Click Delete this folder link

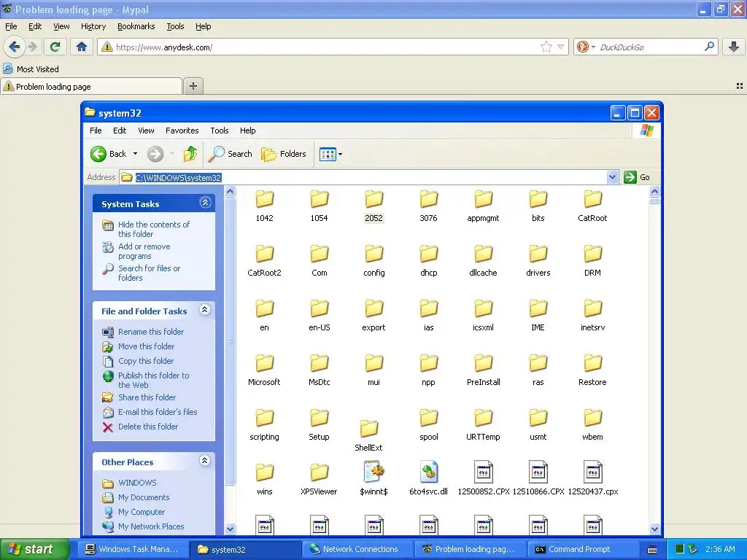(x=148, y=427)
